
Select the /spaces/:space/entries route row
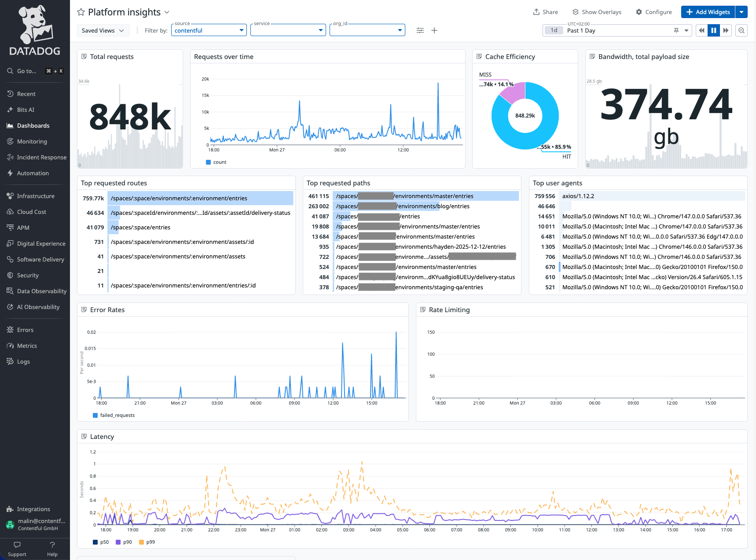point(187,227)
